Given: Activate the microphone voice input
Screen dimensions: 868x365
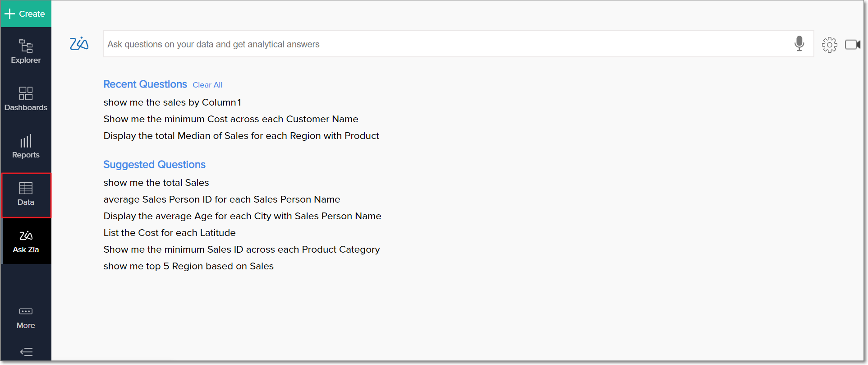Looking at the screenshot, I should (799, 44).
